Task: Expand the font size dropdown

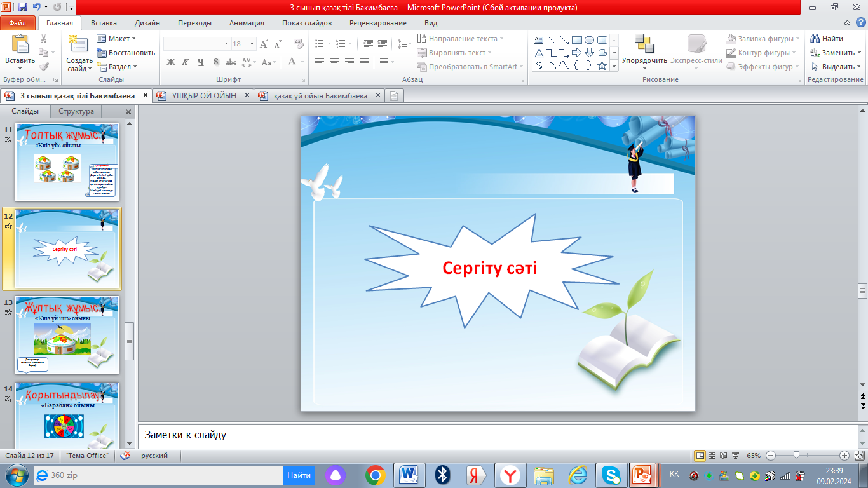Action: [x=252, y=44]
